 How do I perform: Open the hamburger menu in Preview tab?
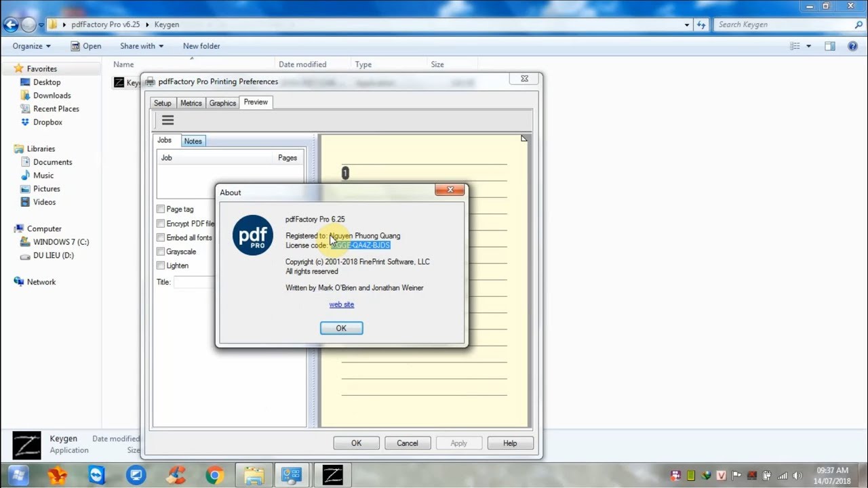pyautogui.click(x=167, y=120)
